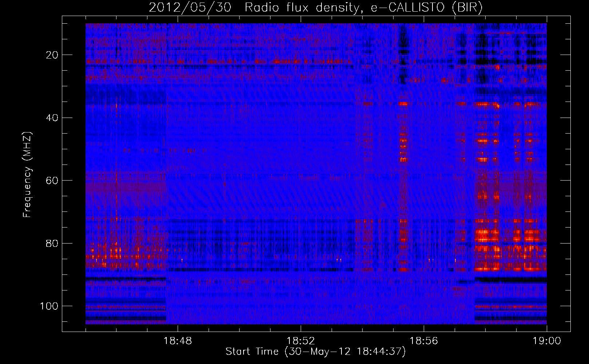Click the plot title '2012/05/30 Radio flux density'
This screenshot has height=364, width=589.
pyautogui.click(x=316, y=8)
